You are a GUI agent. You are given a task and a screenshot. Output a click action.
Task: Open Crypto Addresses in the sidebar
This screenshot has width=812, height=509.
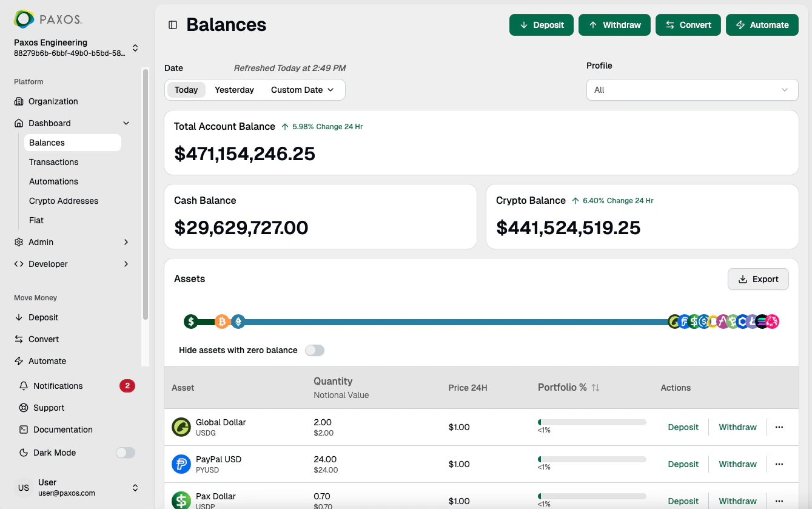point(64,201)
